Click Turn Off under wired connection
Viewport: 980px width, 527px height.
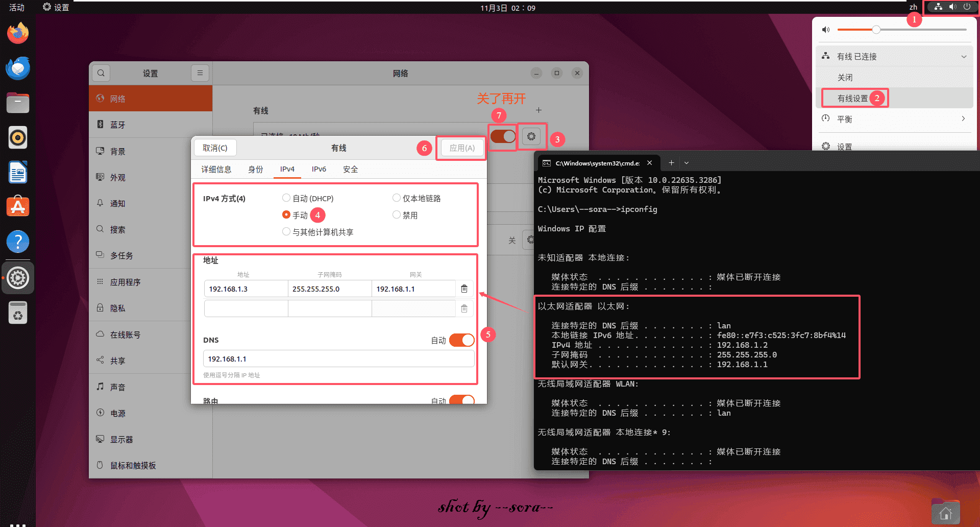pyautogui.click(x=894, y=77)
